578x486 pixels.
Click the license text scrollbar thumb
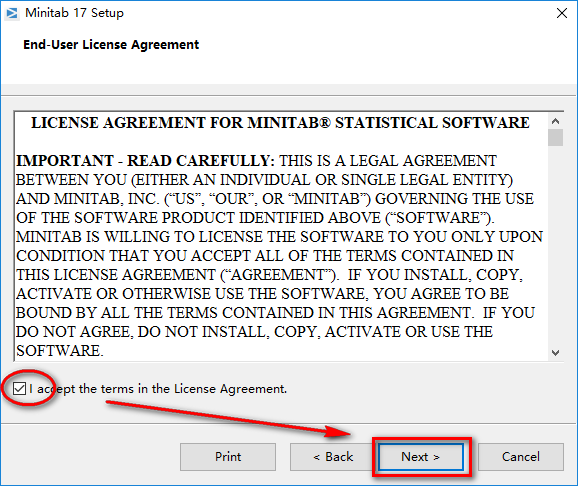click(x=556, y=138)
